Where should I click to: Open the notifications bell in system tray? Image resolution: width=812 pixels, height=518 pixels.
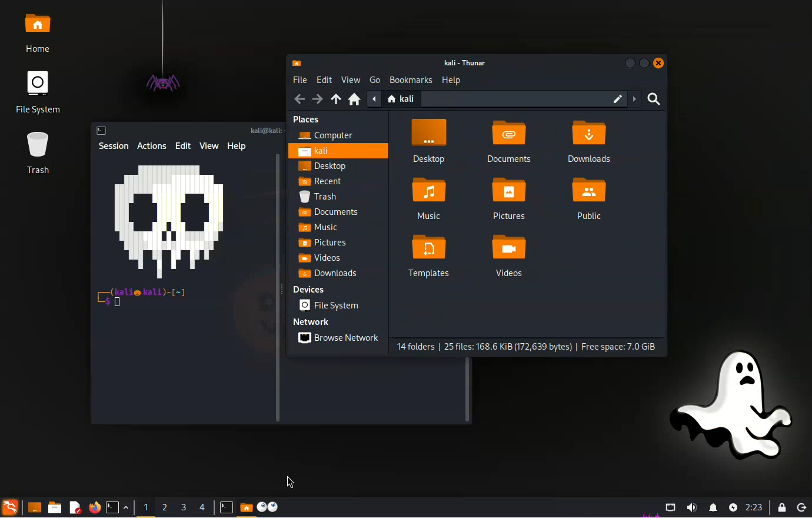point(713,507)
